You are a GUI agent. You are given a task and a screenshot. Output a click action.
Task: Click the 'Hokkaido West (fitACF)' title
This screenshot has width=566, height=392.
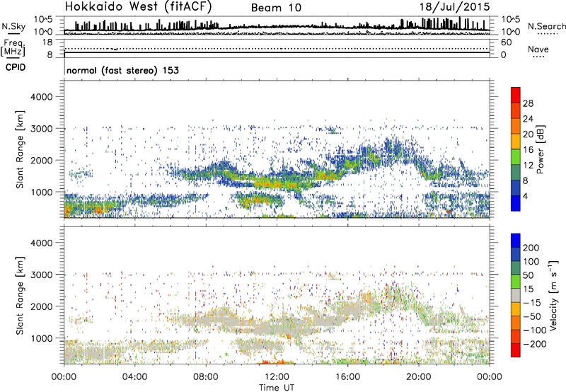[x=138, y=7]
